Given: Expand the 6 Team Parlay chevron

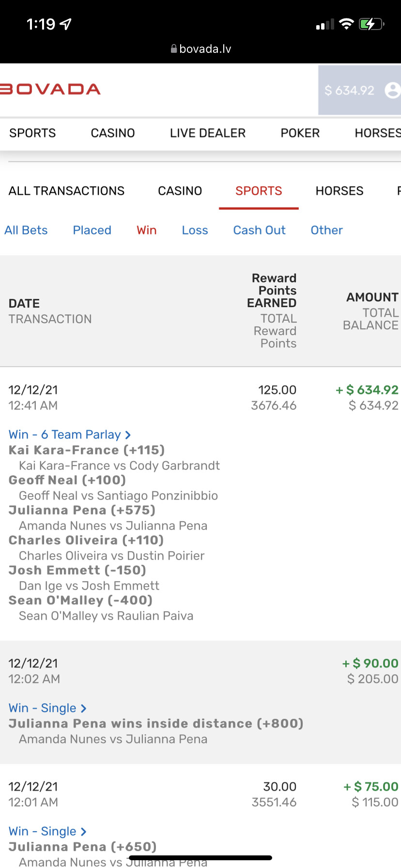Looking at the screenshot, I should (x=128, y=435).
